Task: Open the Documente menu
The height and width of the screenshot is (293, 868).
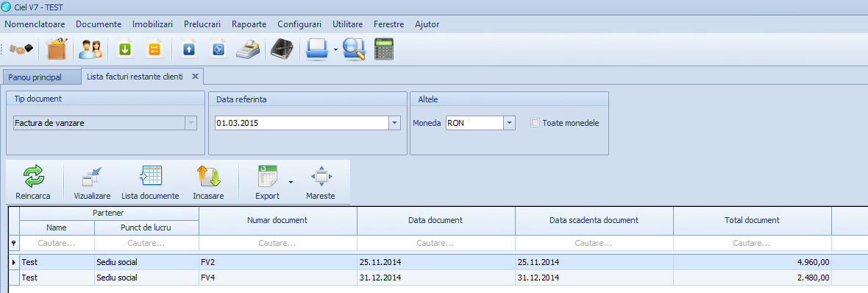Action: 99,24
